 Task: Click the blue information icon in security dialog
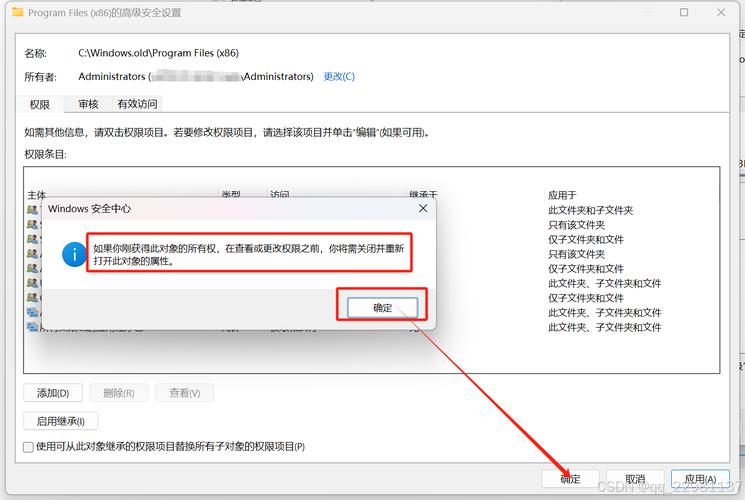point(74,255)
